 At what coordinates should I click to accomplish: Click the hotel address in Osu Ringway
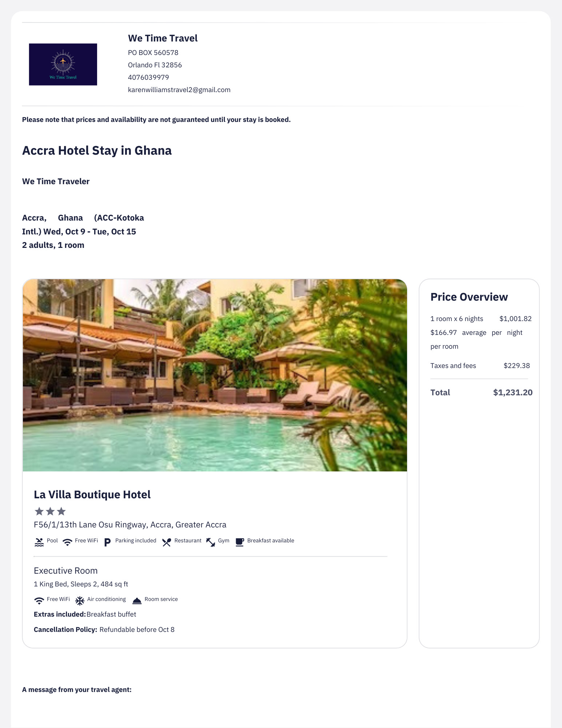pos(130,525)
